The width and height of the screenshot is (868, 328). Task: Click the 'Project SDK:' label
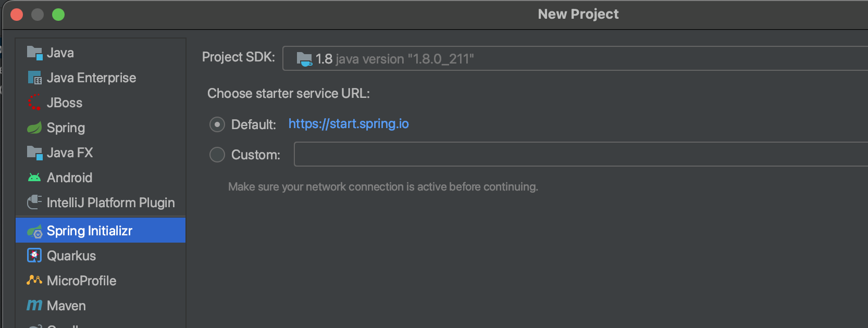pyautogui.click(x=239, y=57)
